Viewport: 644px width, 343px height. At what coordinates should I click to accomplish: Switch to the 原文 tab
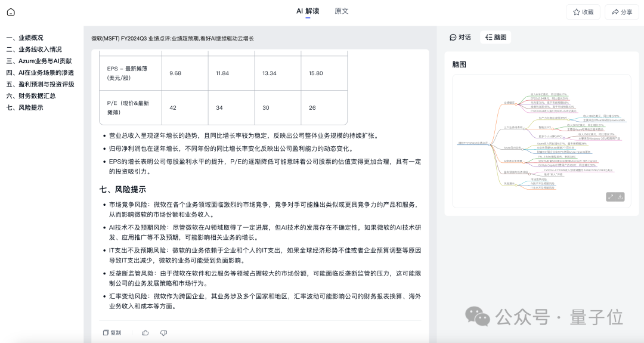[342, 11]
